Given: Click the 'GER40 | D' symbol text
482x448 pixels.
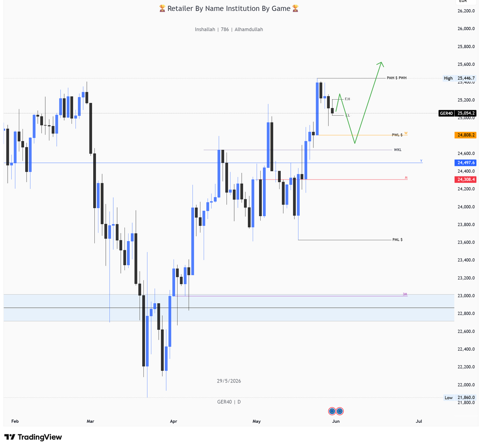Looking at the screenshot, I should (229, 402).
